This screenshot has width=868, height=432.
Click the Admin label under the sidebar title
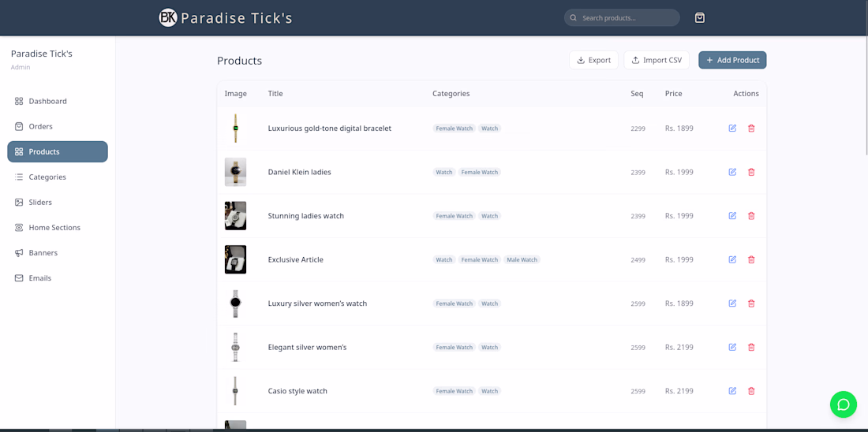click(x=21, y=68)
